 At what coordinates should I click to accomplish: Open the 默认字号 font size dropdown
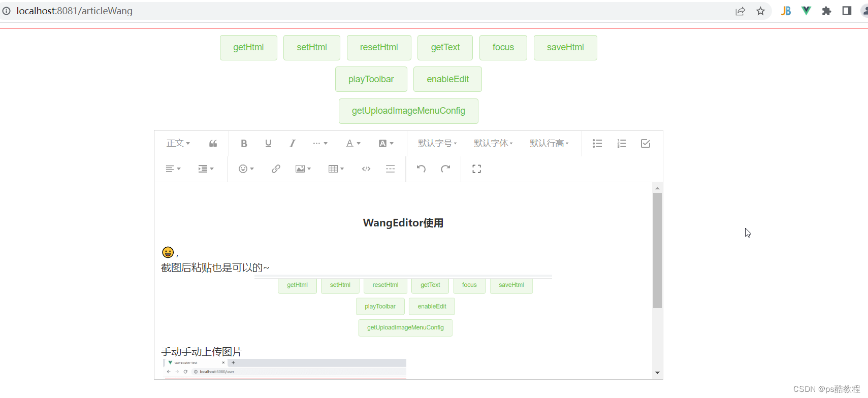(x=437, y=144)
